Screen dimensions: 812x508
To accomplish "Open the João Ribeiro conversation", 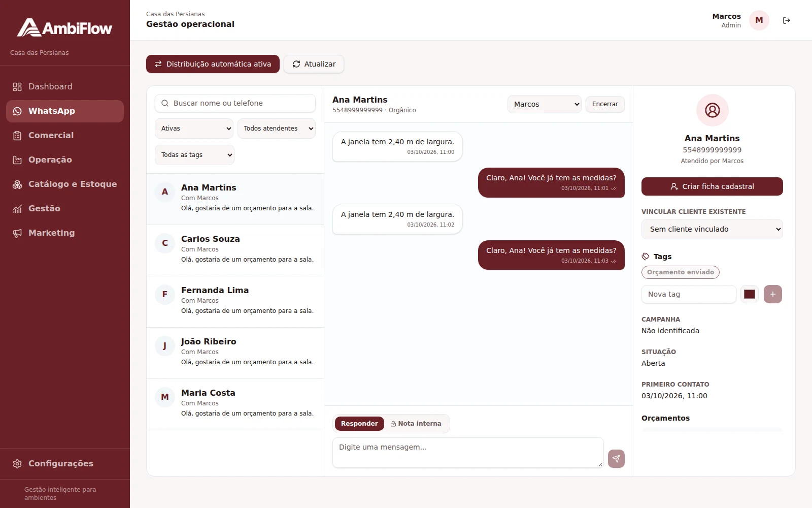I will (x=235, y=353).
